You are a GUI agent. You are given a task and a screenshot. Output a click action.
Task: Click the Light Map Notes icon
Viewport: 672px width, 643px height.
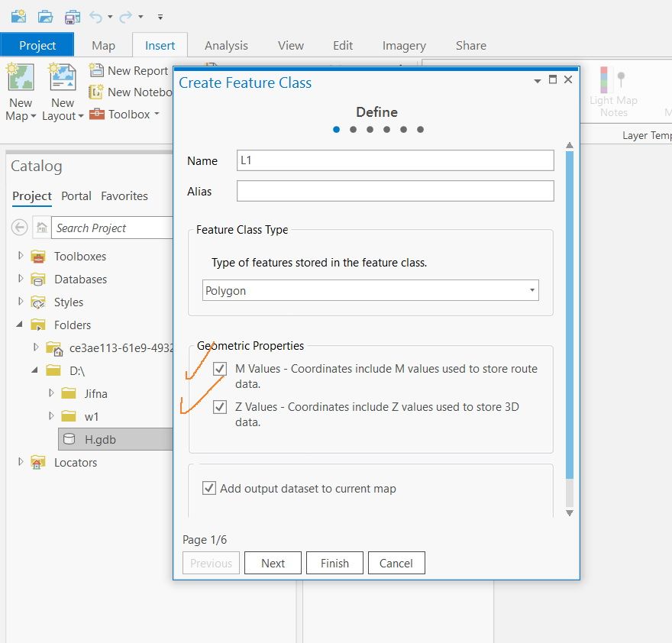tap(613, 79)
